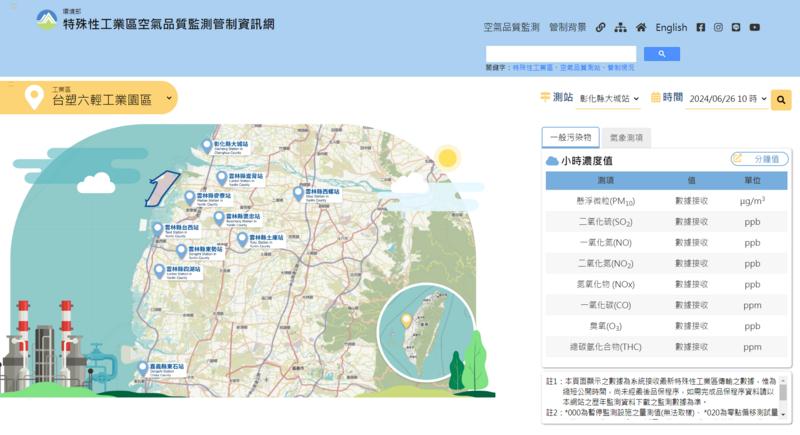The height and width of the screenshot is (435, 800).
Task: Click the Taiwan inset map circle
Action: pos(426,332)
